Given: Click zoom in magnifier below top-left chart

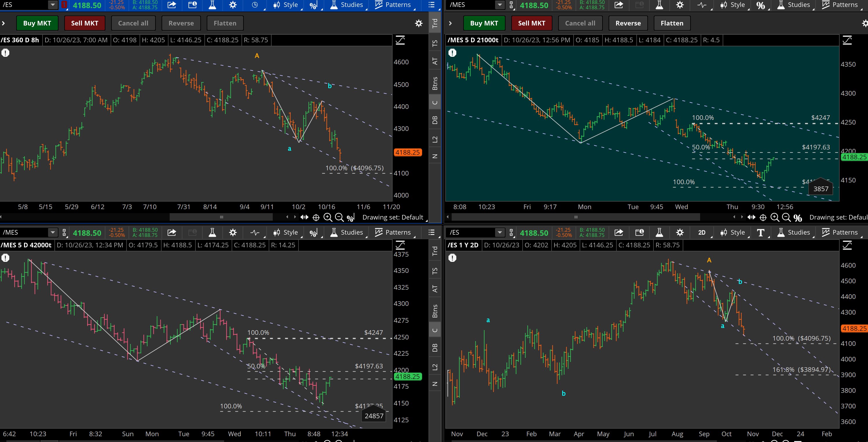Looking at the screenshot, I should tap(327, 218).
